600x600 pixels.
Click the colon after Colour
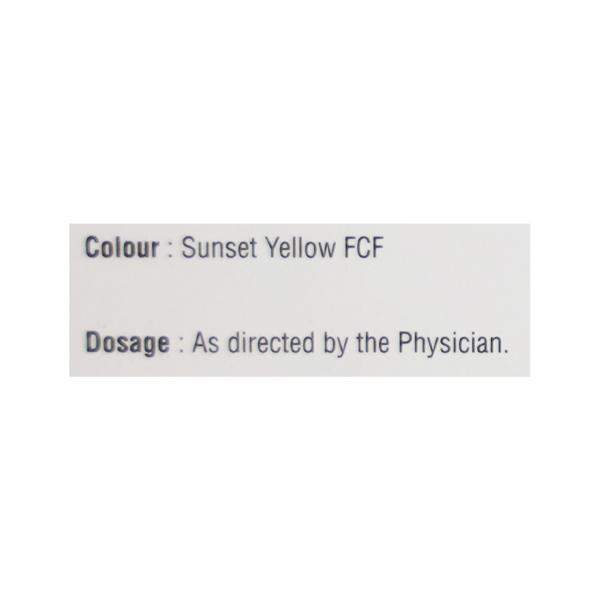[170, 250]
